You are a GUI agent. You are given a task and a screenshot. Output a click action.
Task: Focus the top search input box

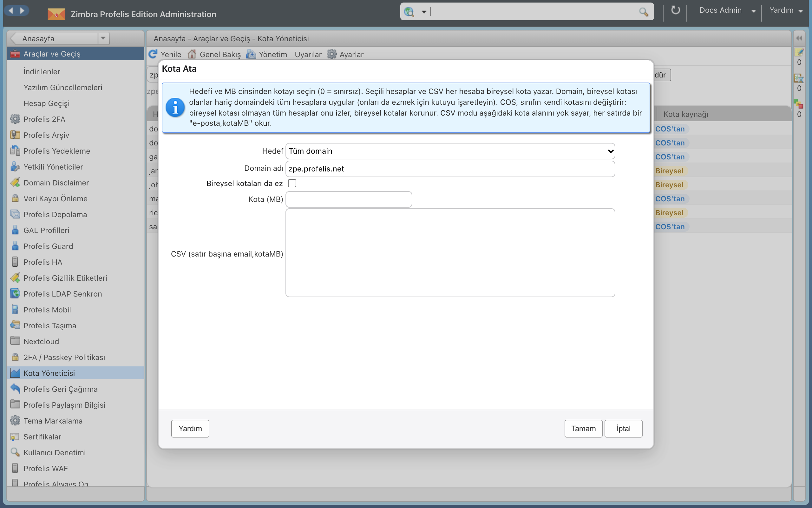pyautogui.click(x=534, y=12)
